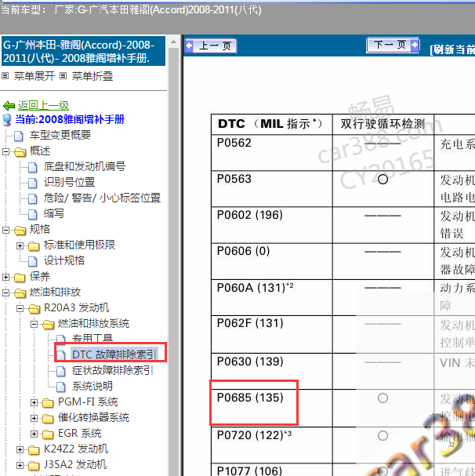Click the sidebar scrollbar up arrow
475x476 pixels.
point(173,42)
